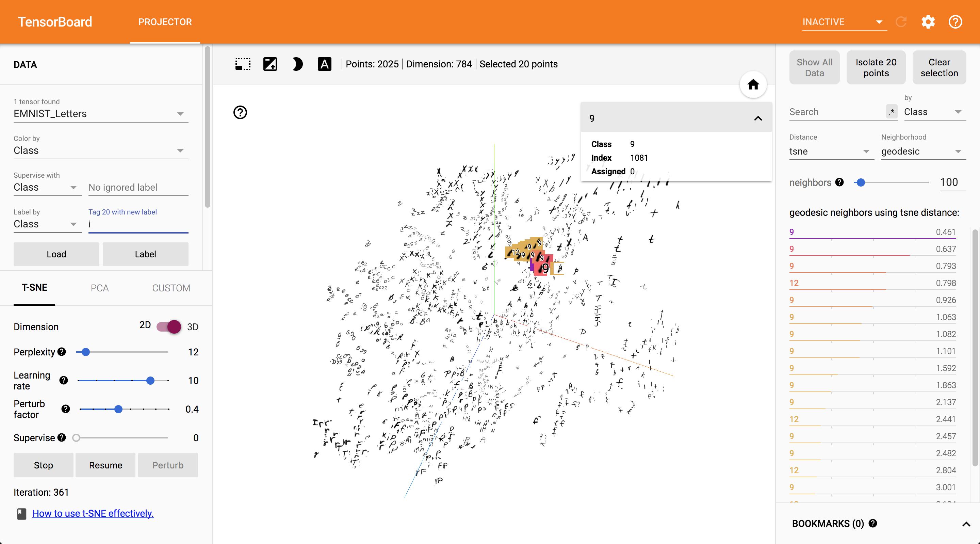This screenshot has height=544, width=980.
Task: Open the Color by Class dropdown
Action: (x=101, y=151)
